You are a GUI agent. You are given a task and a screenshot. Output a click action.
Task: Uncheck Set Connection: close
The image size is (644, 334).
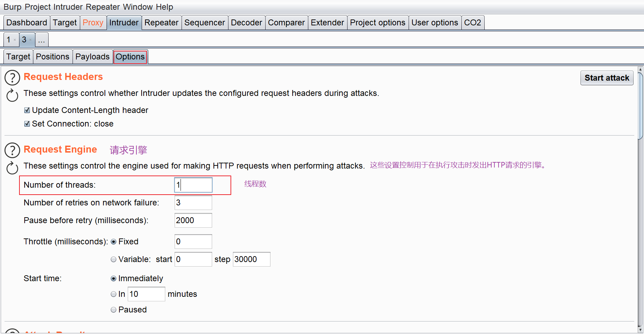(x=27, y=124)
